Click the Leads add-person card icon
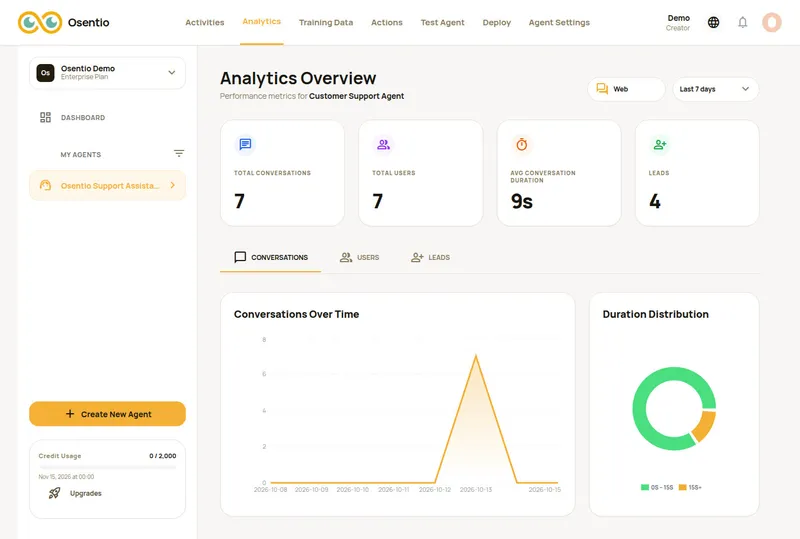Viewport: 800px width, 539px height. [660, 144]
